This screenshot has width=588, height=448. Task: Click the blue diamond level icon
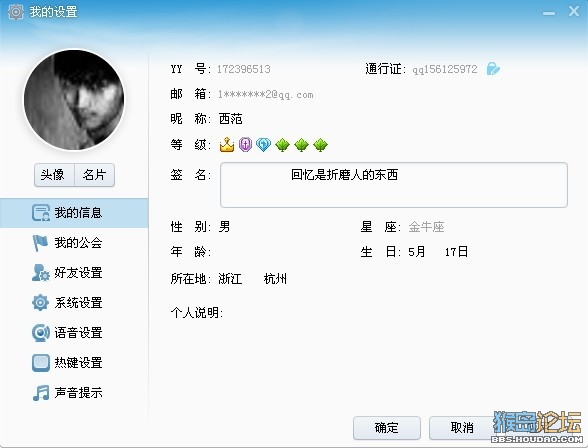263,144
